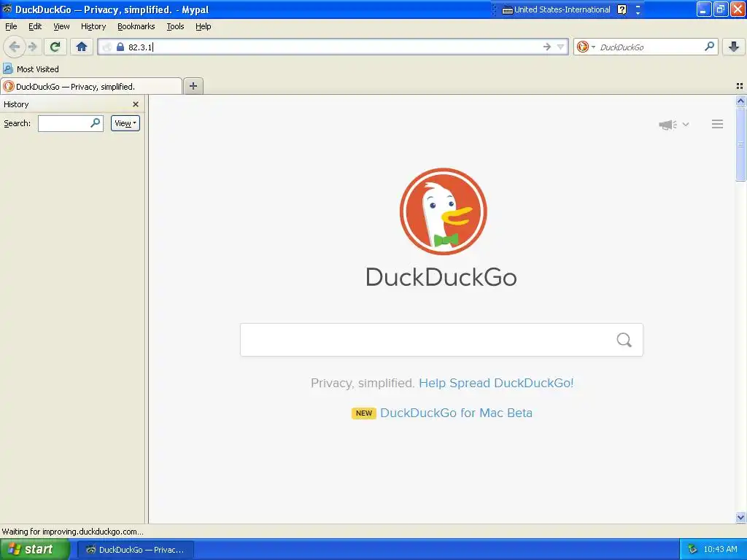Screen dimensions: 747x560
Task: Click the page scrollbar down arrow
Action: pos(740,517)
